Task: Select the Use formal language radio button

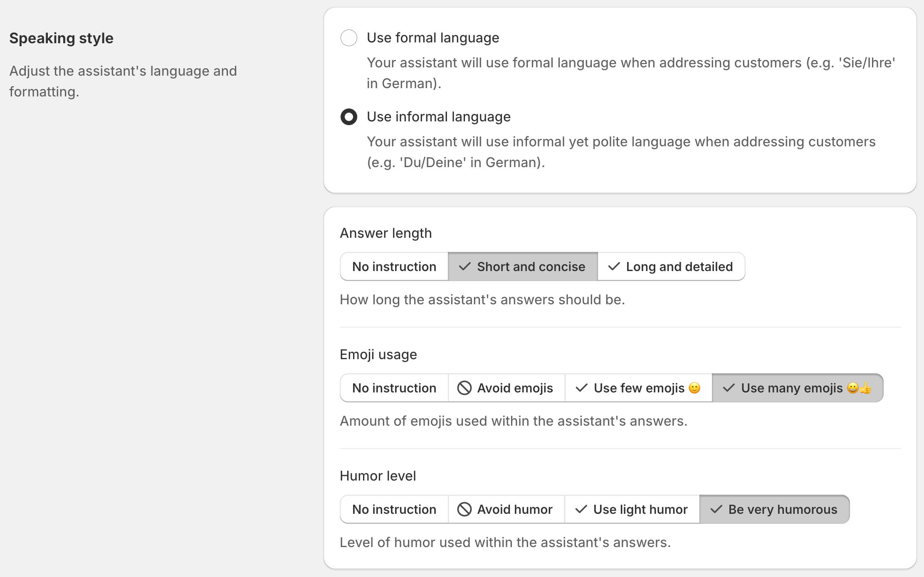Action: tap(348, 38)
